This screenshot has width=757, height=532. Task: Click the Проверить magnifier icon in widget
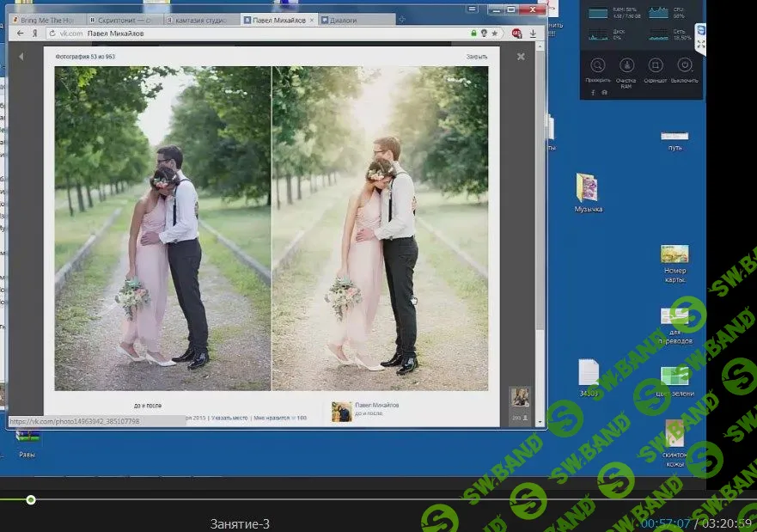click(x=597, y=65)
